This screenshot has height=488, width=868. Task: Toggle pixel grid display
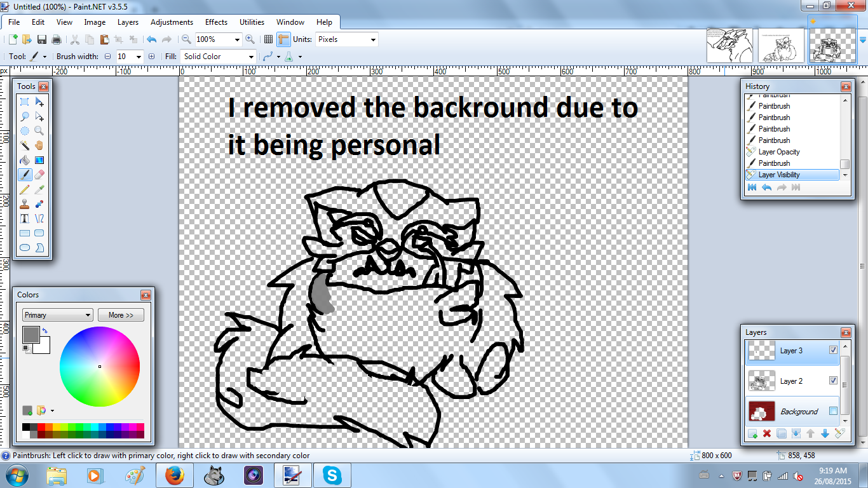269,39
